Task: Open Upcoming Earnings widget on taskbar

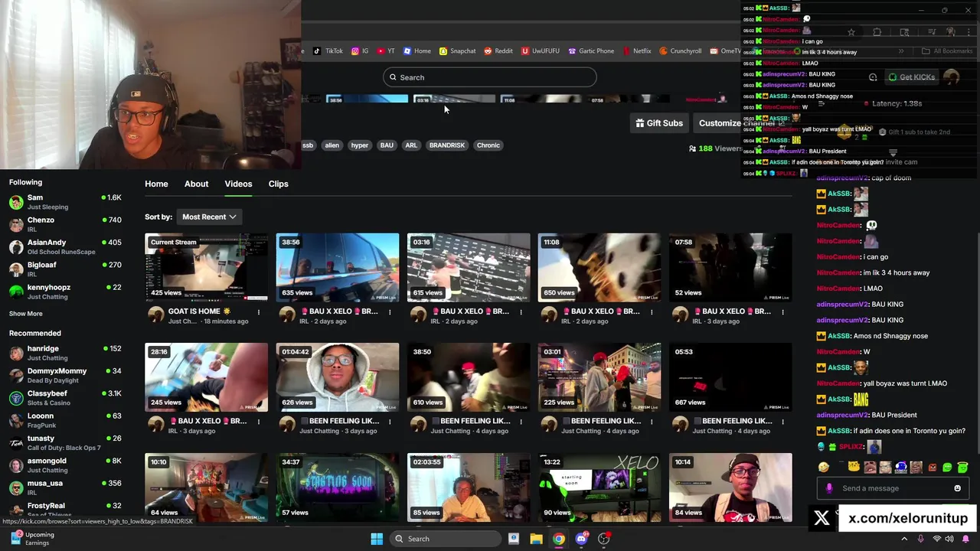Action: coord(31,539)
